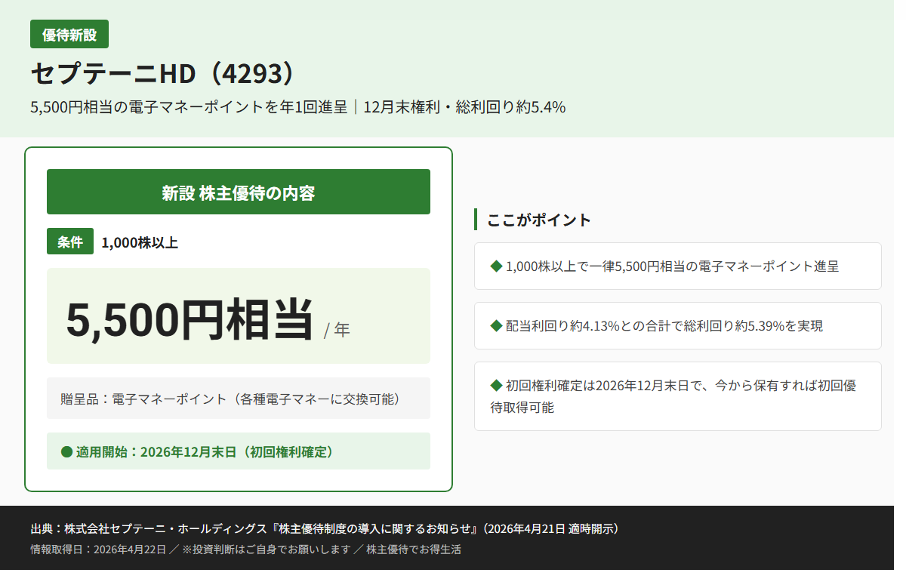Open the 1,000株以上で一律5,500円相当 point card
Screen dimensions: 906x588
tap(678, 266)
